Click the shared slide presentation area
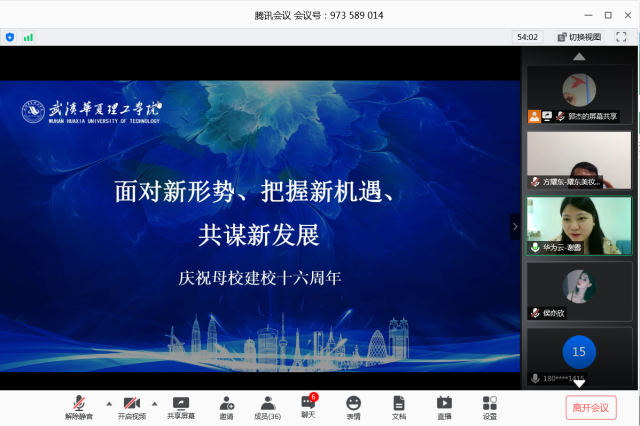 pos(260,226)
